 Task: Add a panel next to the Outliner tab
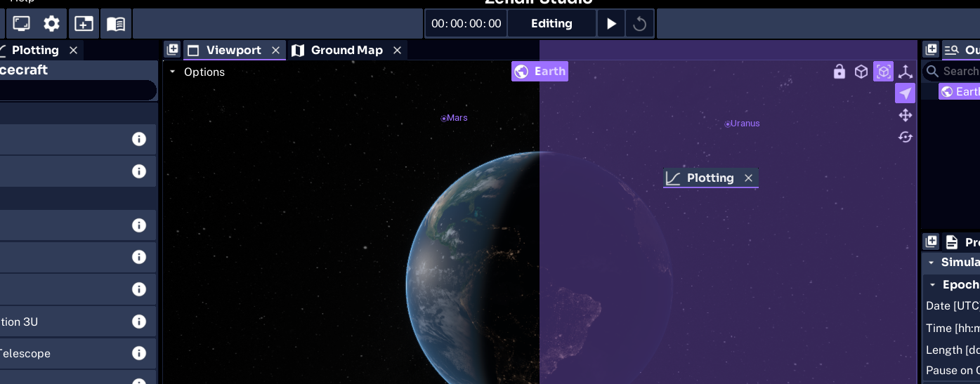point(932,49)
